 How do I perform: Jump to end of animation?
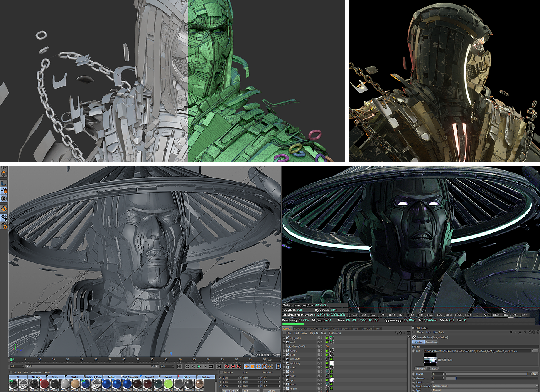pos(219,367)
